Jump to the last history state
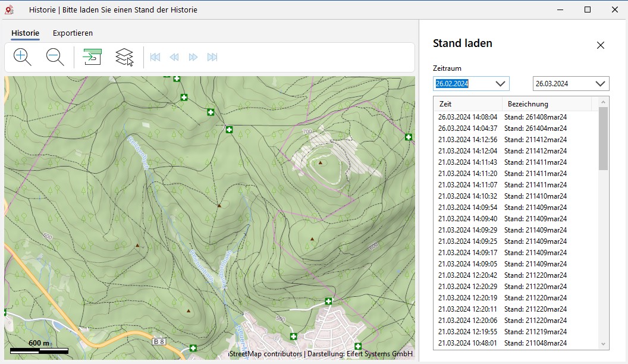Screen dimensions: 628x364 tap(212, 57)
